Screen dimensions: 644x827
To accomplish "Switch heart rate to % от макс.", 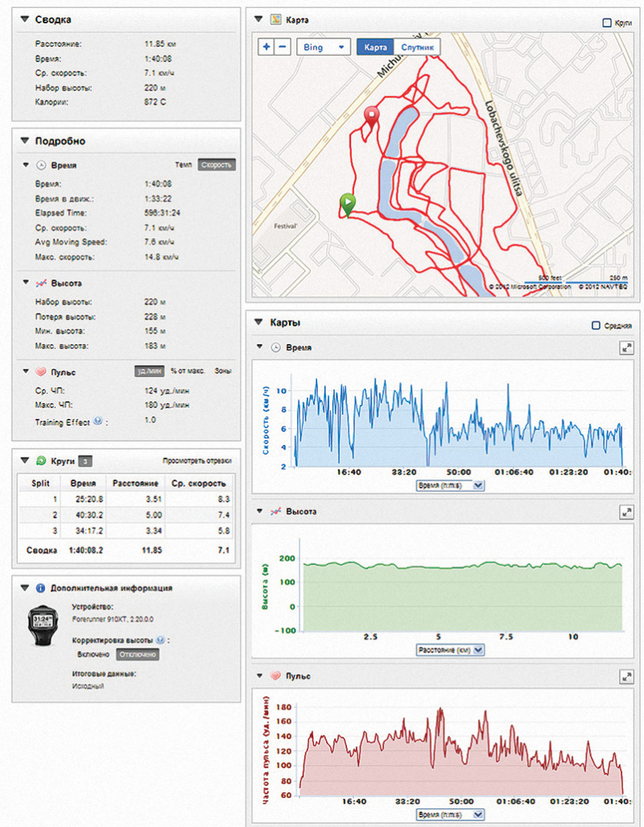I will tap(187, 372).
